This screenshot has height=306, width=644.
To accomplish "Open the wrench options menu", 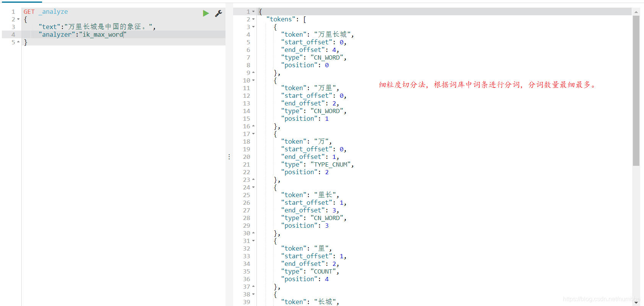I will point(219,13).
